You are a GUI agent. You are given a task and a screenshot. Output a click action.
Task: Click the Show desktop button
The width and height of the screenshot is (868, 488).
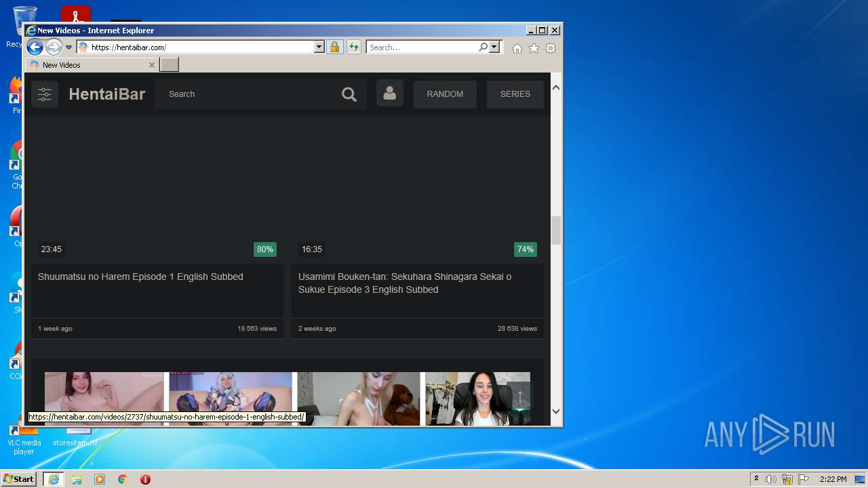(x=861, y=479)
